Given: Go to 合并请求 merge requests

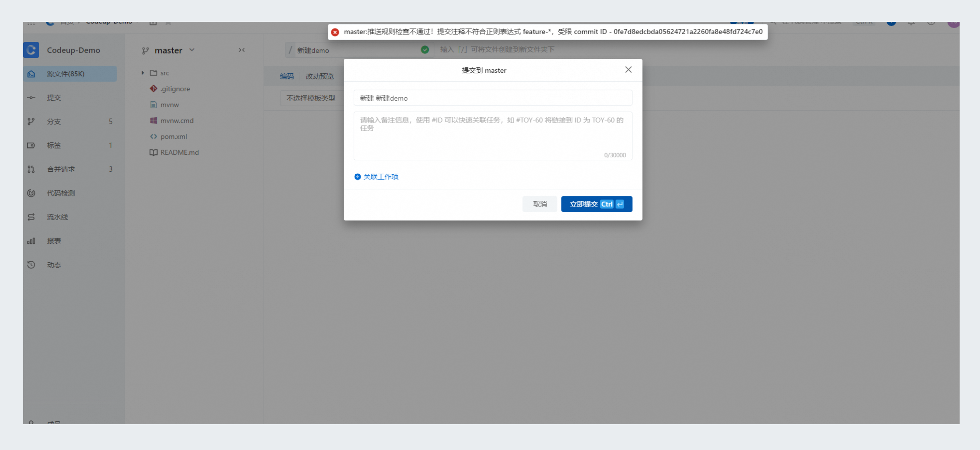Looking at the screenshot, I should [61, 169].
